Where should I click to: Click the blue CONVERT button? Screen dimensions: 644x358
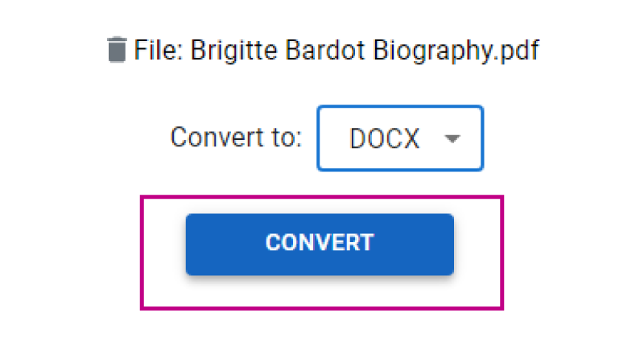[x=320, y=244]
